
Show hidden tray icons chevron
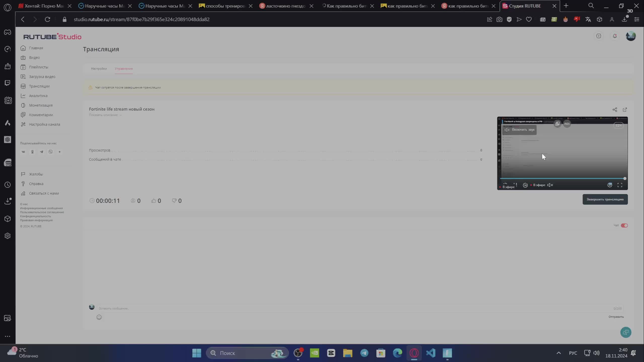[x=559, y=353]
